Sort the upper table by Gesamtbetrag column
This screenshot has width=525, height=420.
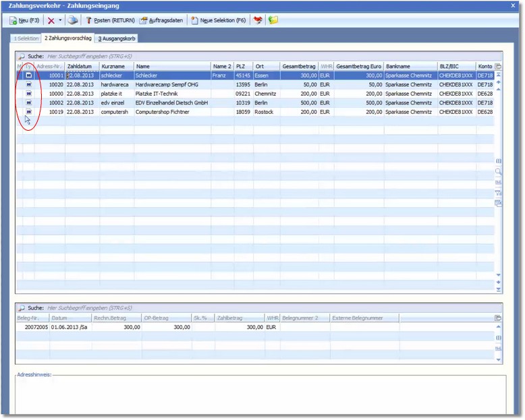coord(299,67)
